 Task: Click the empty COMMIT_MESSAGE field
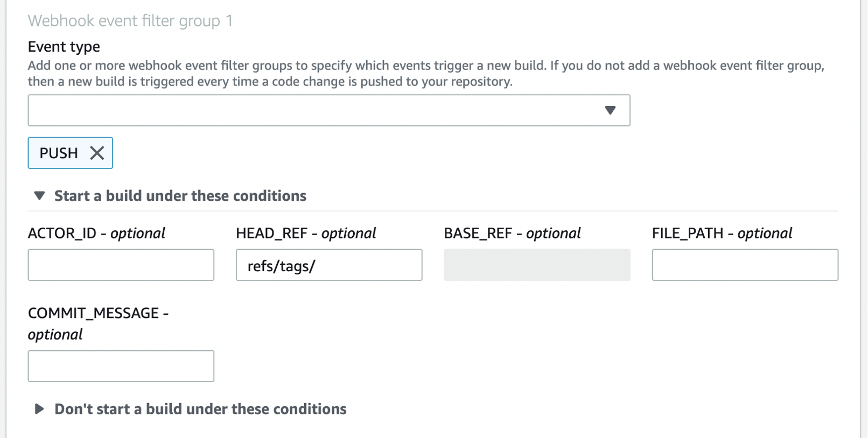[121, 365]
